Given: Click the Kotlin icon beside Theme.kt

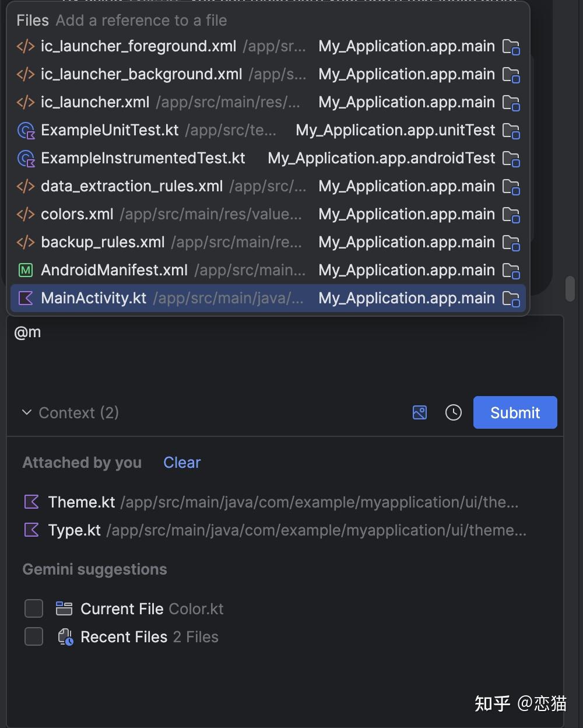Looking at the screenshot, I should click(31, 502).
